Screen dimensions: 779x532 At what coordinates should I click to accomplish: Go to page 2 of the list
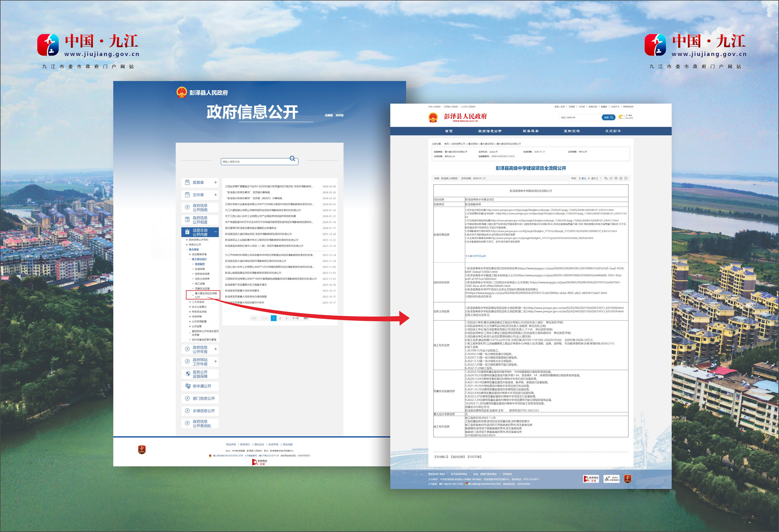coord(280,318)
